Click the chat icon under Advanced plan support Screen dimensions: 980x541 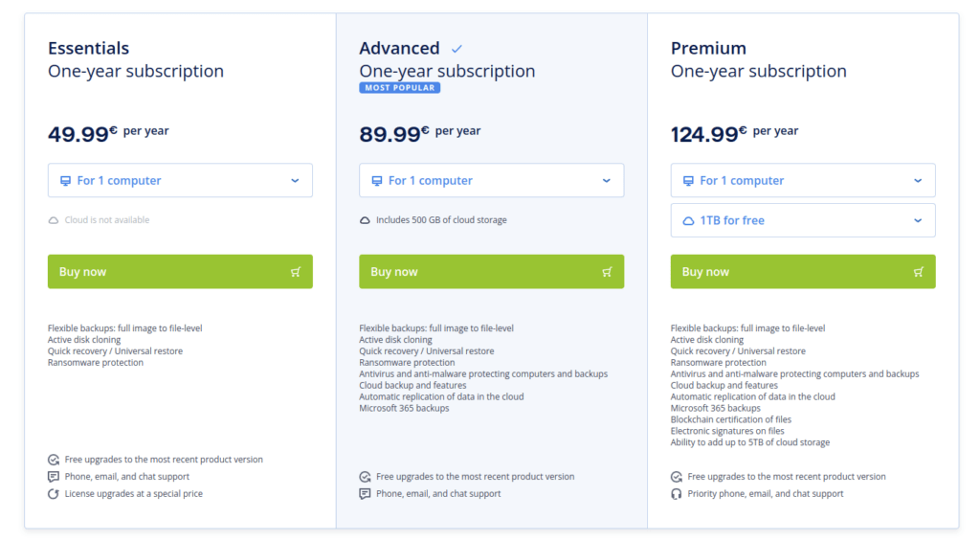[365, 493]
